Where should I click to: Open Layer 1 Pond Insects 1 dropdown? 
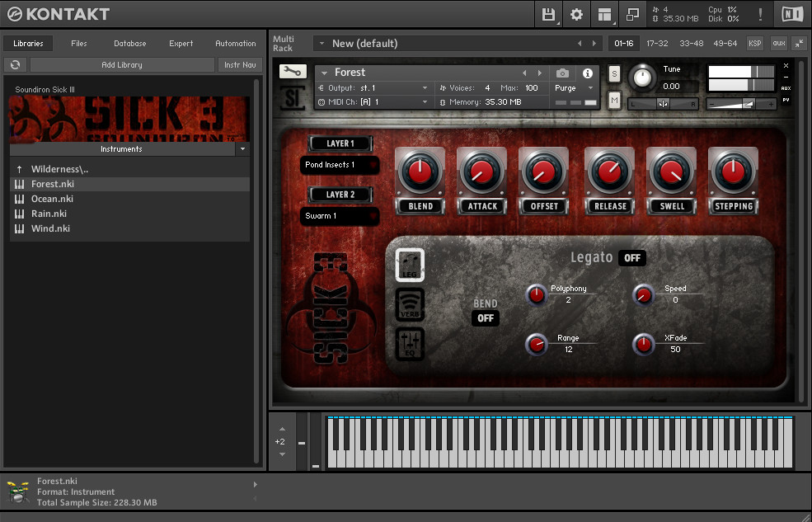(x=340, y=165)
